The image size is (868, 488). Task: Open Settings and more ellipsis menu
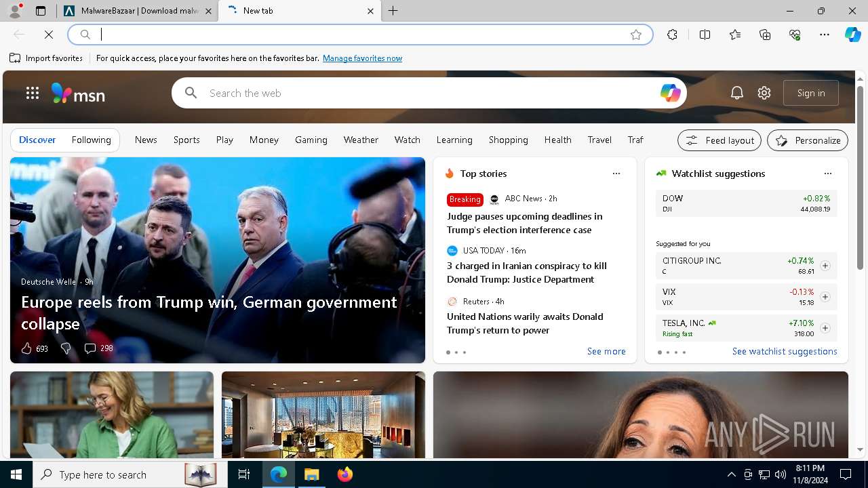point(825,35)
